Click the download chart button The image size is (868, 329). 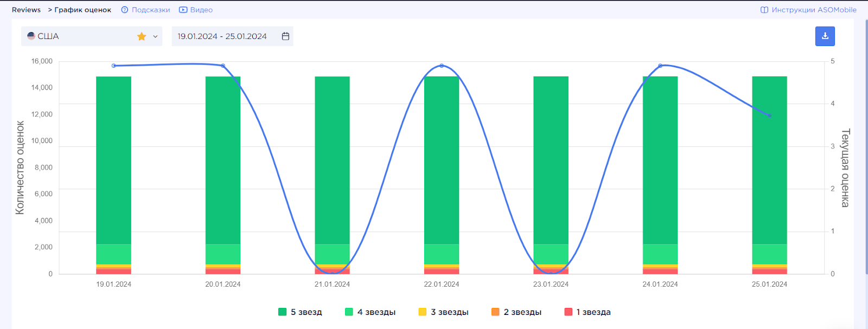coord(825,36)
